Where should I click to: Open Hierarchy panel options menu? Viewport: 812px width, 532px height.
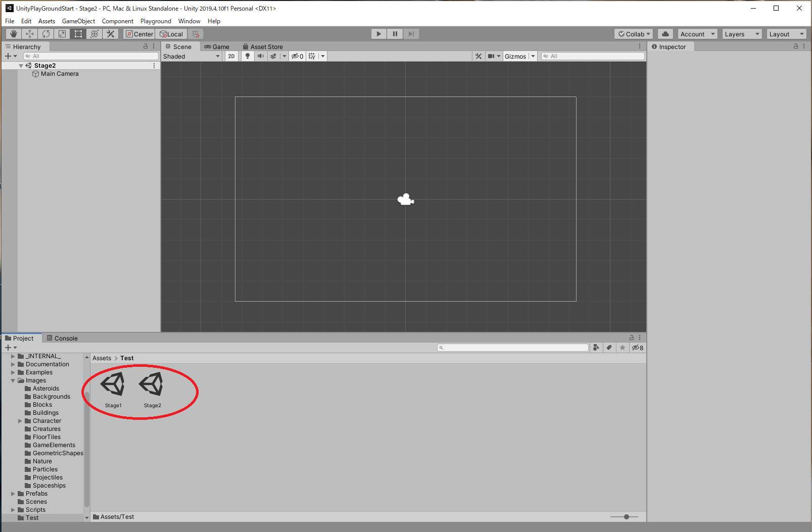[x=154, y=46]
